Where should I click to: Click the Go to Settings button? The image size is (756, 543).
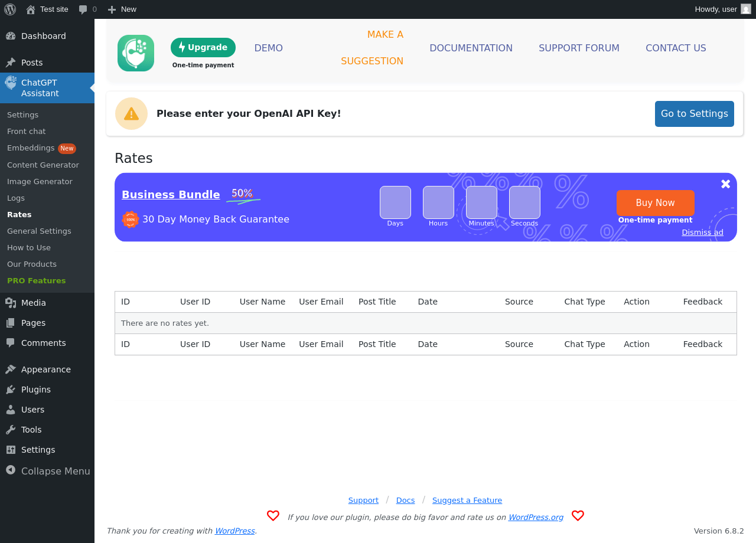tap(695, 114)
